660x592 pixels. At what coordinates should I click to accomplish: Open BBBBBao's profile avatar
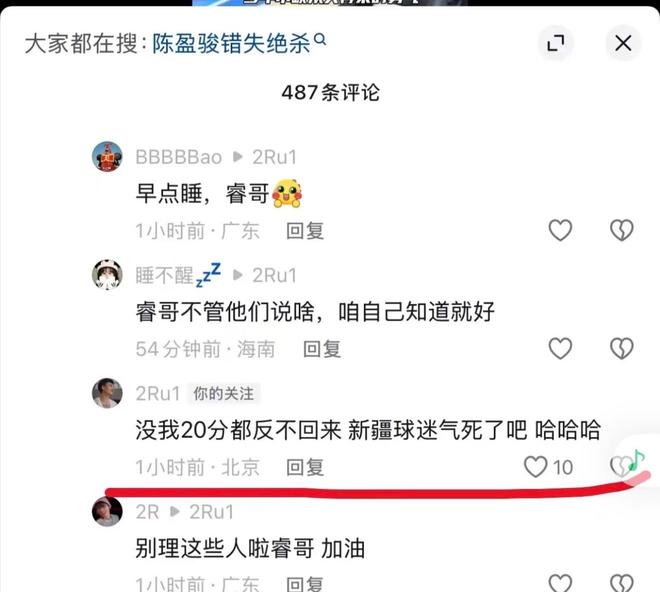click(x=107, y=157)
